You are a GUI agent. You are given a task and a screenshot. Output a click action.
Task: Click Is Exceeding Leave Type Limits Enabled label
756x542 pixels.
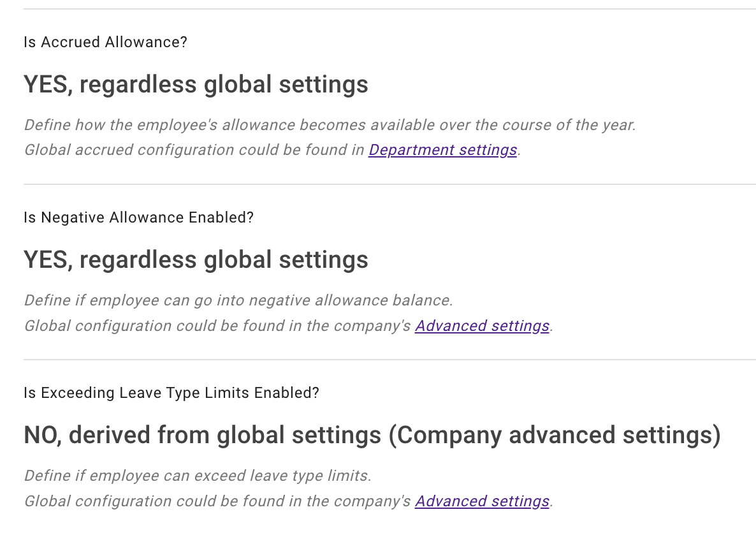[171, 393]
